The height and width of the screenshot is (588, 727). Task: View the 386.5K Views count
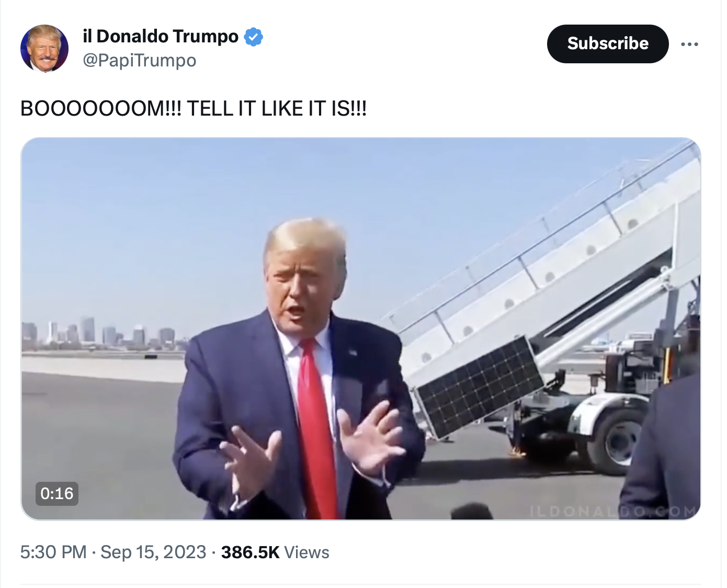pos(275,552)
